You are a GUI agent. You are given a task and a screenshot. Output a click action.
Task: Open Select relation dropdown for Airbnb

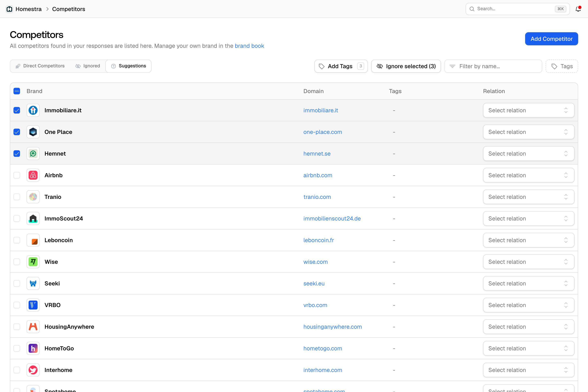(529, 175)
